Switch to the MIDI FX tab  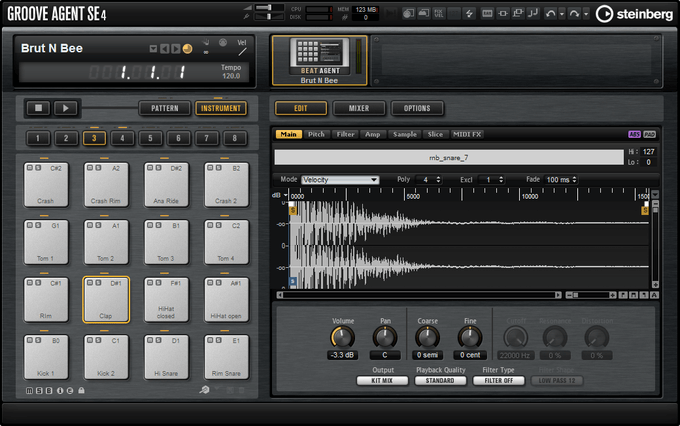click(467, 134)
